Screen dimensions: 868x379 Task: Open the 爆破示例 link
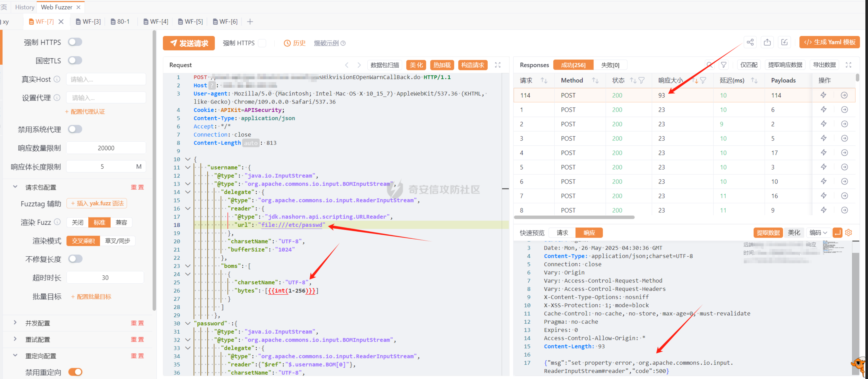tap(326, 43)
